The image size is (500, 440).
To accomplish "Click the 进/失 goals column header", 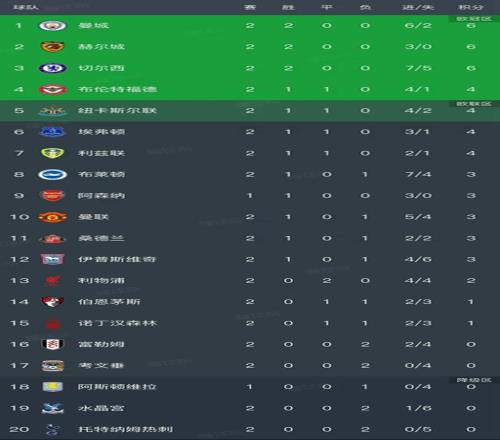I will [418, 7].
